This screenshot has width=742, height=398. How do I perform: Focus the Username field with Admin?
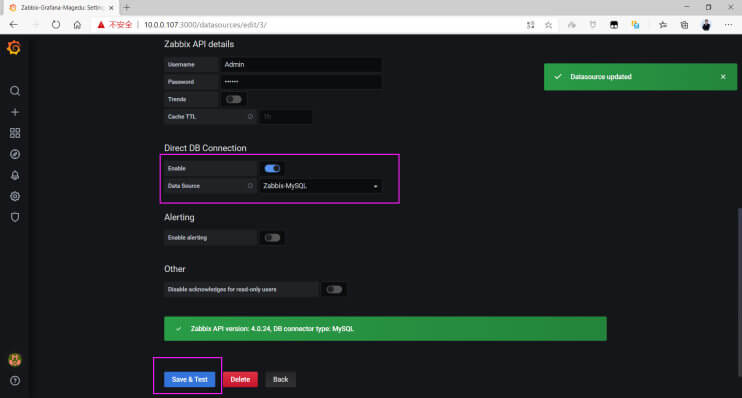(x=301, y=64)
